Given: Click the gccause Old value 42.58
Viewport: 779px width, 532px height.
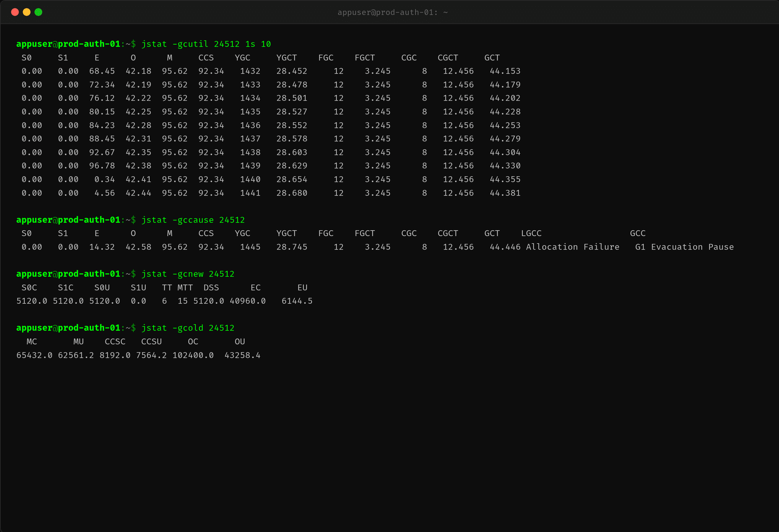Looking at the screenshot, I should click(x=139, y=247).
